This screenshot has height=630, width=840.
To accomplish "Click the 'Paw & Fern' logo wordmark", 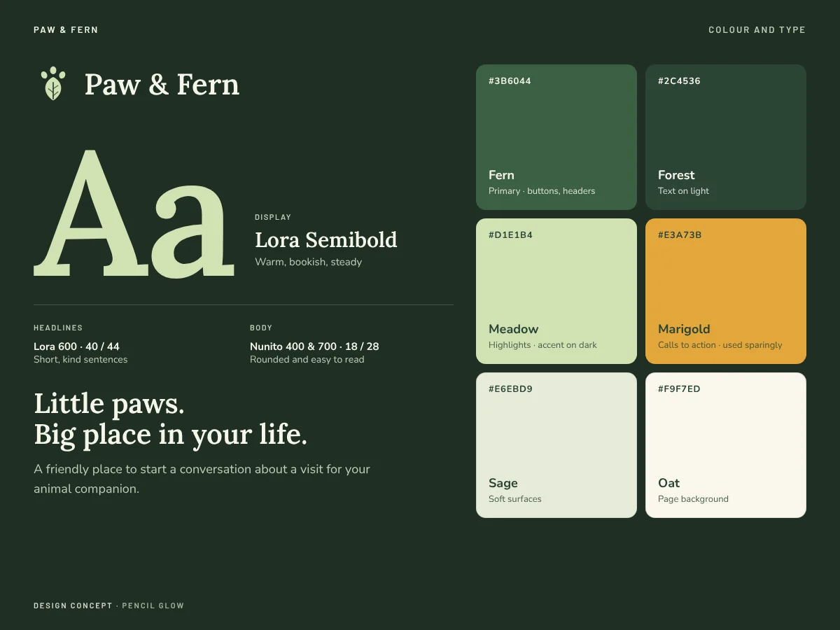I will click(x=162, y=85).
